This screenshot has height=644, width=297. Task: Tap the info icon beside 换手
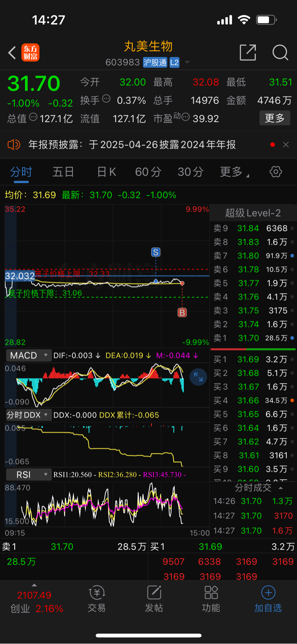pos(106,99)
